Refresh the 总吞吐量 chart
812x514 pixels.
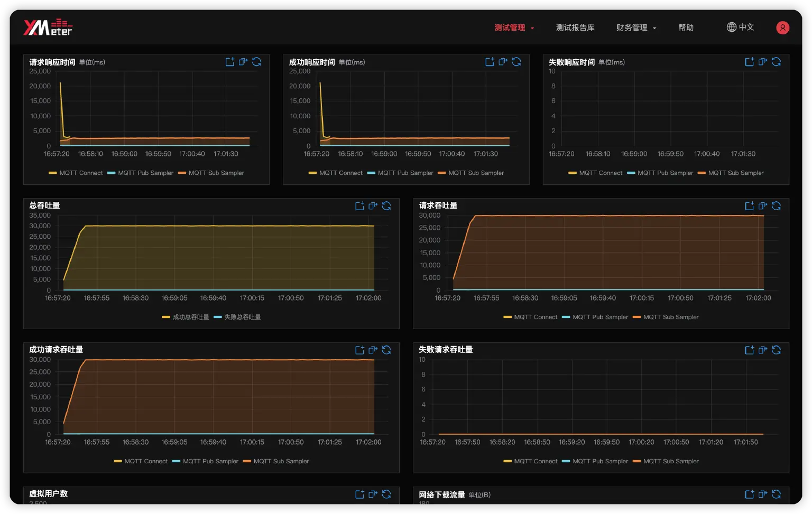tap(386, 206)
